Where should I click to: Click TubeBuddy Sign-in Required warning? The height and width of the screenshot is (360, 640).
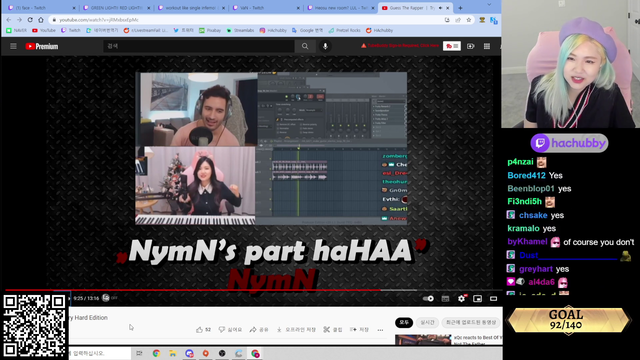click(400, 46)
